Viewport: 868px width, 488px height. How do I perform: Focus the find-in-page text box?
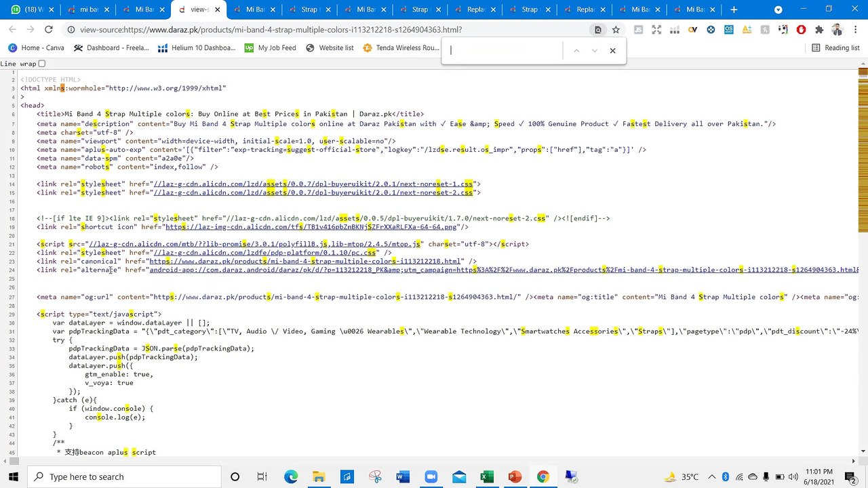click(504, 51)
